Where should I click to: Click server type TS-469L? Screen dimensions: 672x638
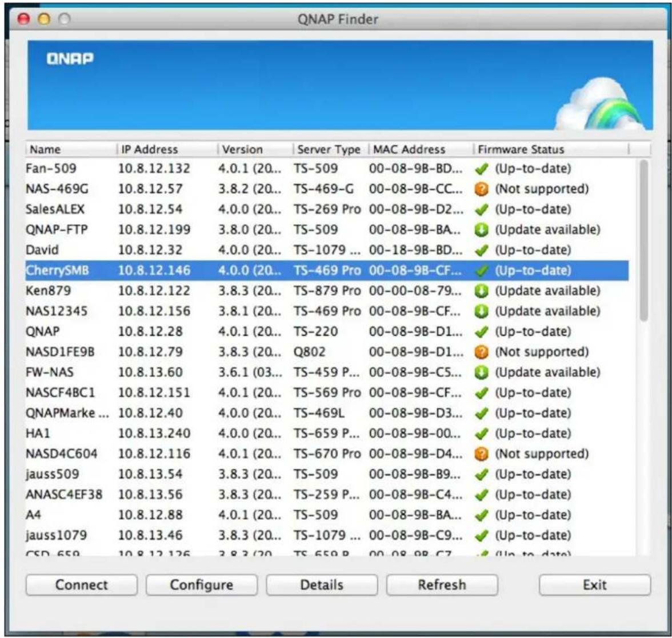(319, 413)
